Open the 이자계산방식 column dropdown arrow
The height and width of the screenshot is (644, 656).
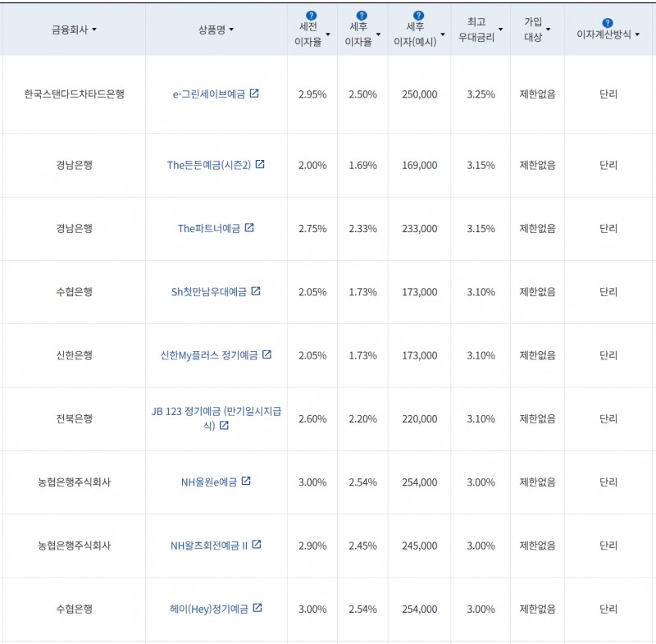pyautogui.click(x=637, y=35)
